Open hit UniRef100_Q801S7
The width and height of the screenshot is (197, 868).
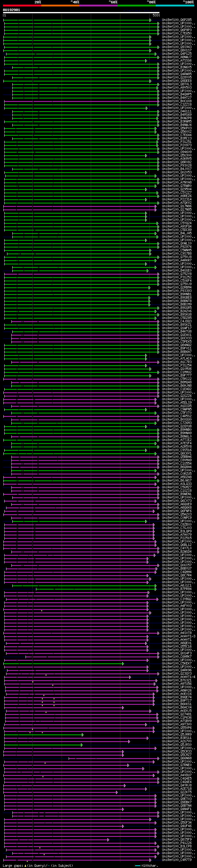click(x=177, y=50)
